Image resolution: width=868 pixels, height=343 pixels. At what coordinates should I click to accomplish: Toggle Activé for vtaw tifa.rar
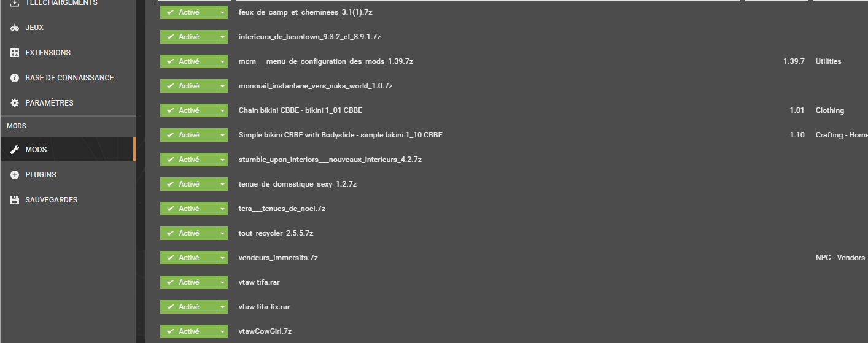[x=188, y=282]
